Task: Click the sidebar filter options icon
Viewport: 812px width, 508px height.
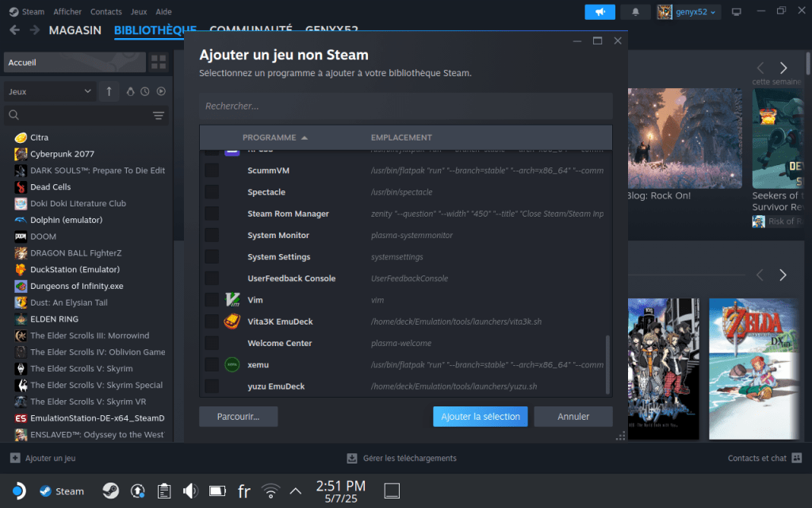Action: click(x=159, y=116)
